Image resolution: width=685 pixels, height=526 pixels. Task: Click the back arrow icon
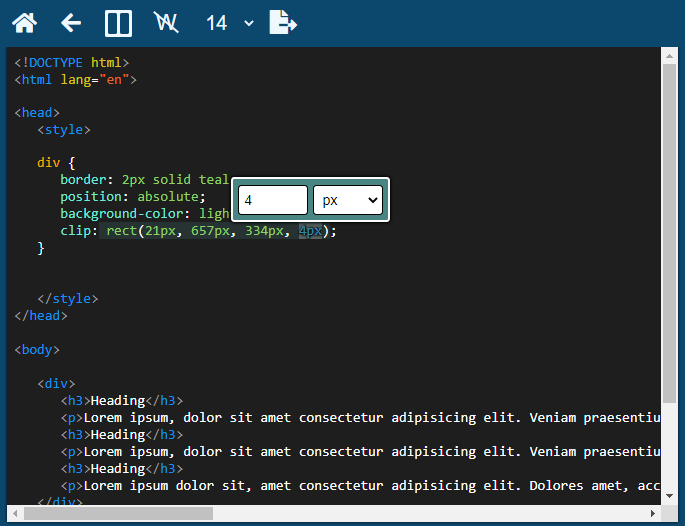pos(71,23)
